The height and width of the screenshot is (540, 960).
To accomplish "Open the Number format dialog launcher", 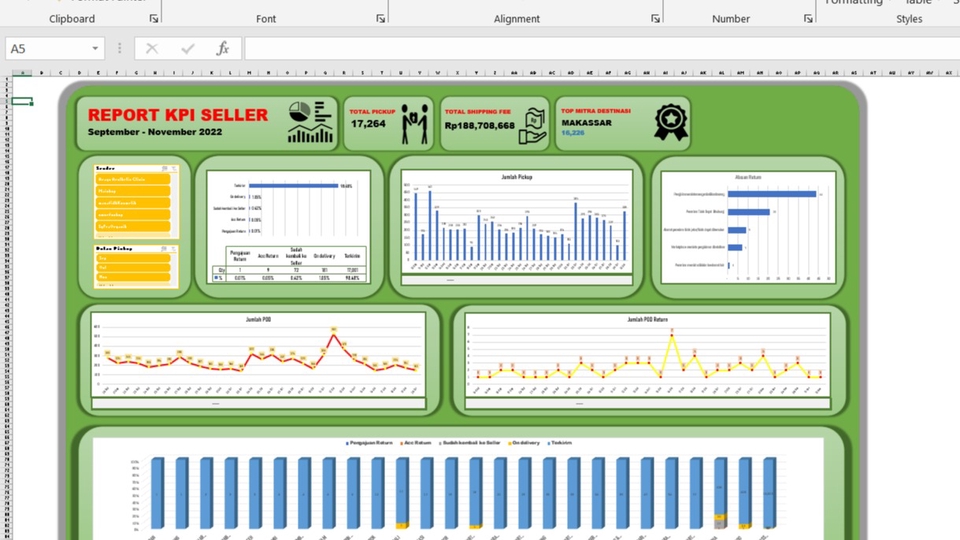I will coord(808,19).
